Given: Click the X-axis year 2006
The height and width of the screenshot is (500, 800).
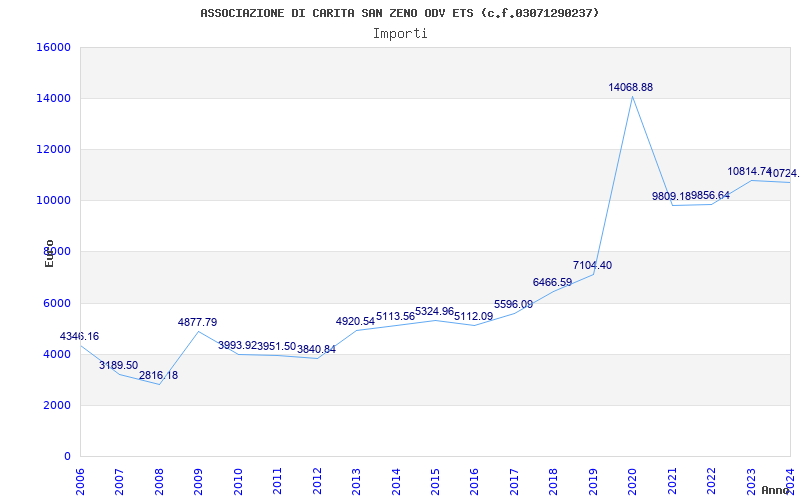Looking at the screenshot, I should [x=80, y=480].
